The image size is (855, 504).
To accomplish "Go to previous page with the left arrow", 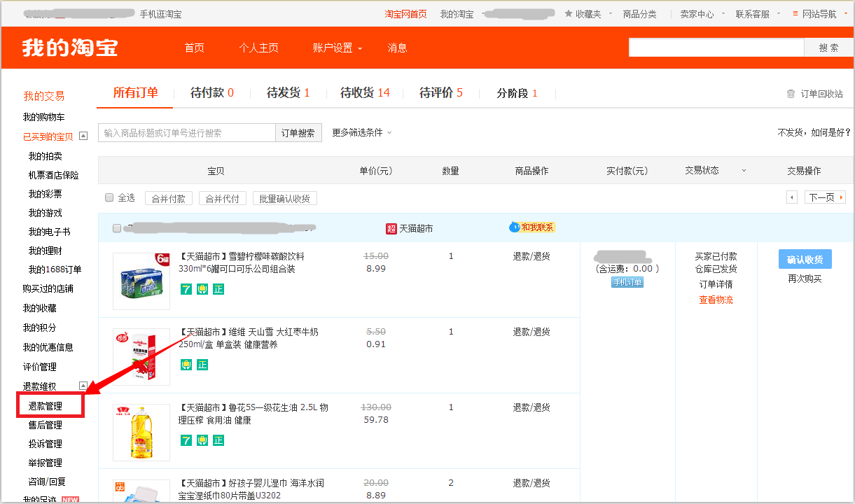I will tap(793, 197).
